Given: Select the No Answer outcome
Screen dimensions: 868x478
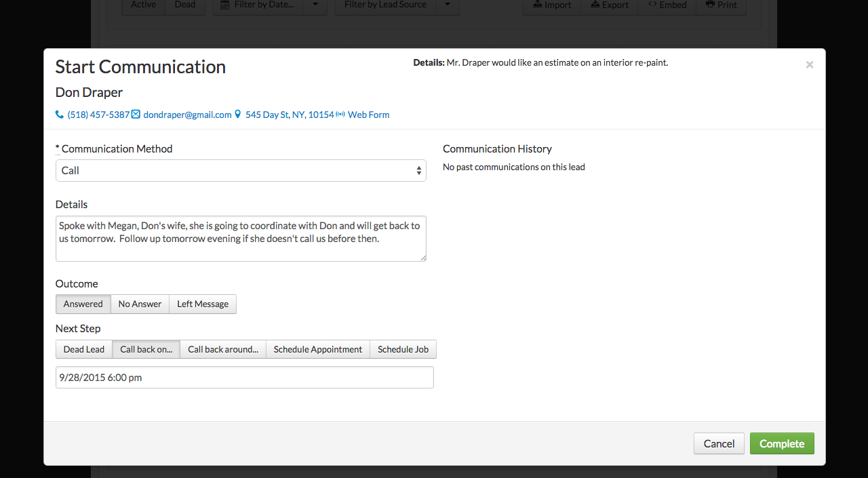Looking at the screenshot, I should coord(140,304).
